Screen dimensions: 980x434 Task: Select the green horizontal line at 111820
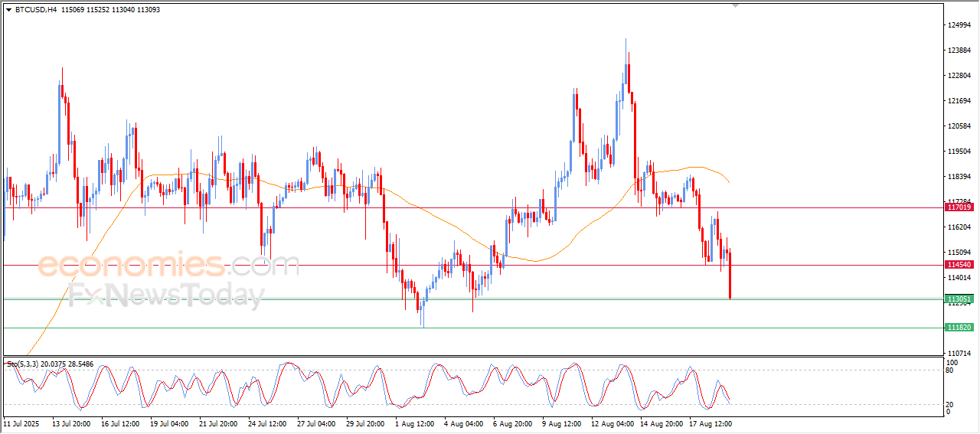click(x=472, y=328)
